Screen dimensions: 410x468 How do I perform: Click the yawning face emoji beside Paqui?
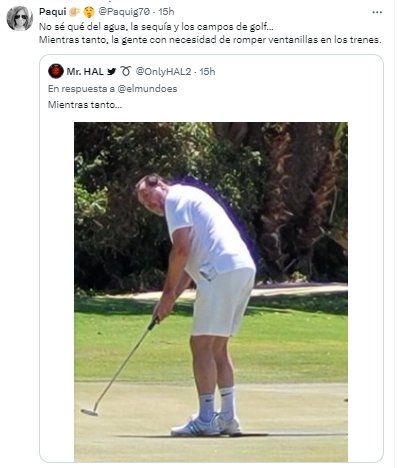[89, 12]
